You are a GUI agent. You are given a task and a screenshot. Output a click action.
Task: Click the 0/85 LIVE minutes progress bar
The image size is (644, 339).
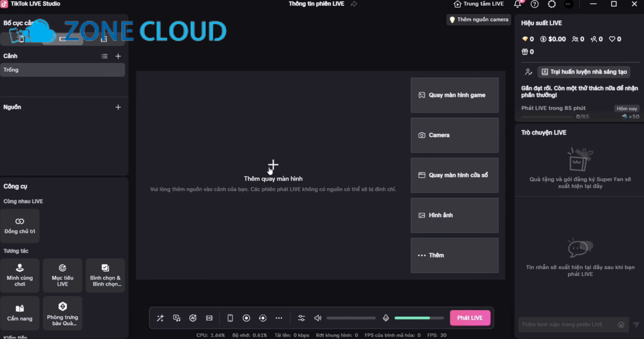click(547, 117)
